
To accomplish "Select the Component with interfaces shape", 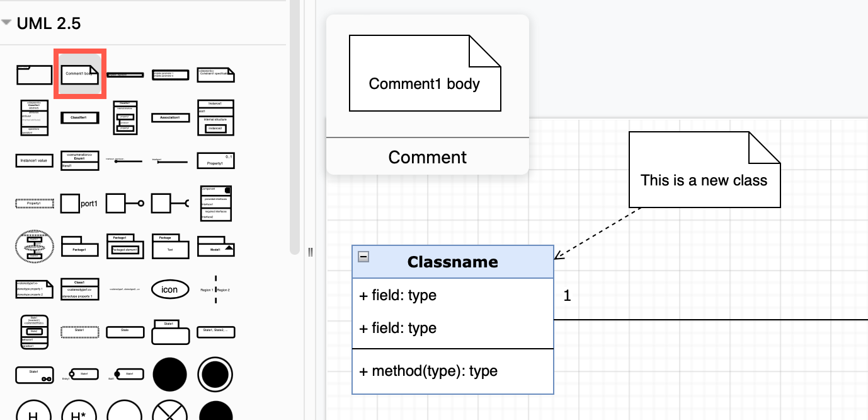I will 215,203.
